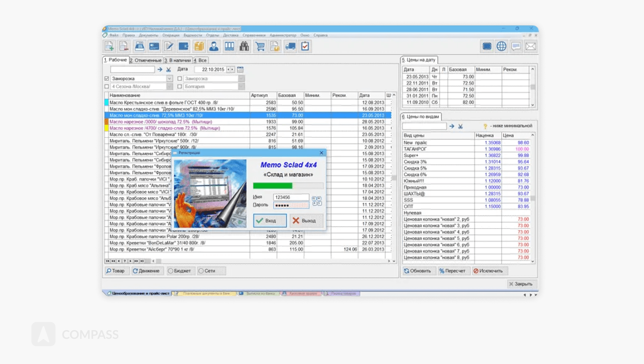The image size is (644, 364).
Task: Open the shopping cart toolbar icon
Action: point(260,46)
